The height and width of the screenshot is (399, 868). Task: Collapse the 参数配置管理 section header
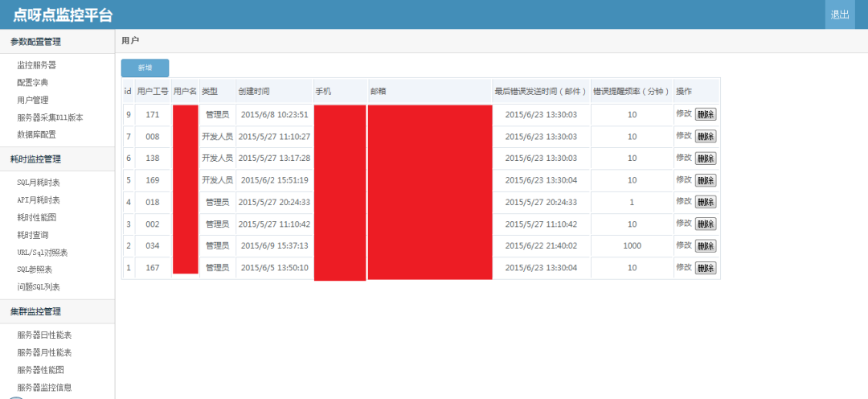[x=35, y=42]
